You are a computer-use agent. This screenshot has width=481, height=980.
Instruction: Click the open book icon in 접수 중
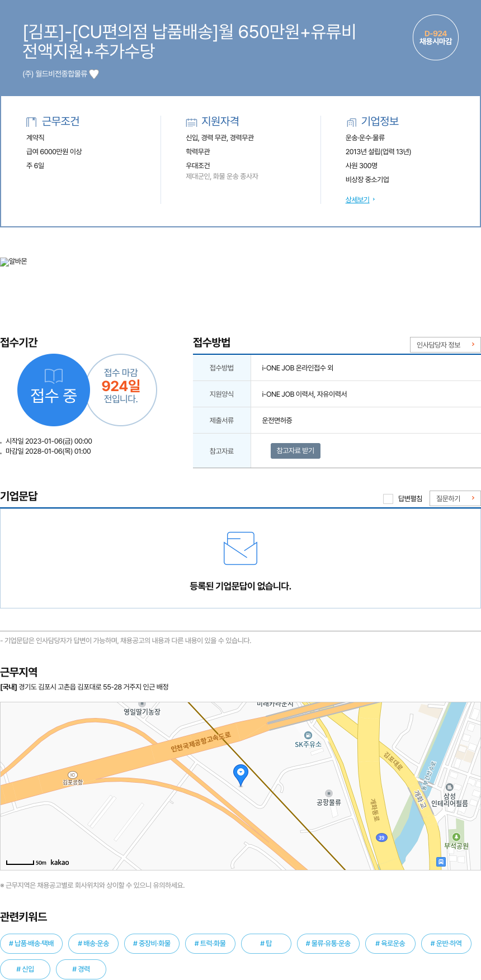54,375
